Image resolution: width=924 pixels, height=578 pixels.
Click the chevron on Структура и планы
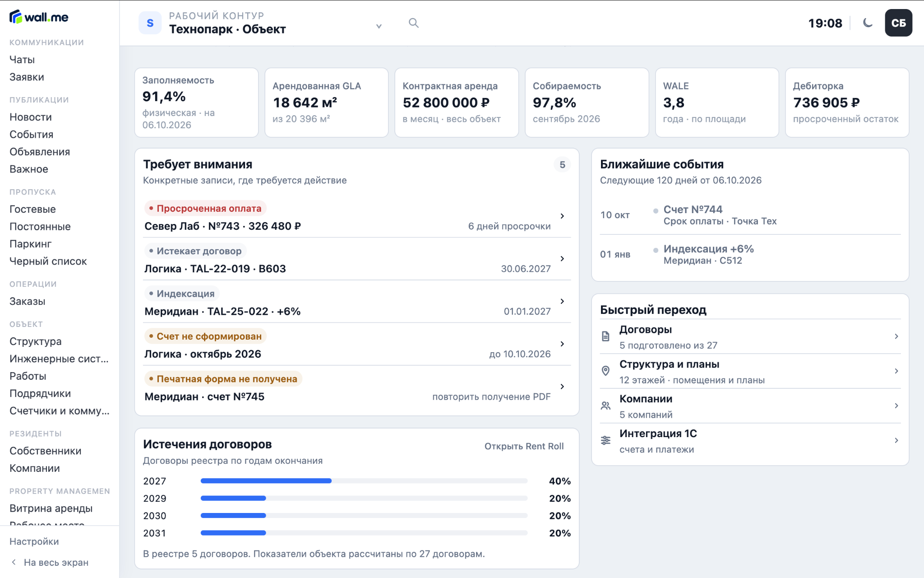(896, 371)
